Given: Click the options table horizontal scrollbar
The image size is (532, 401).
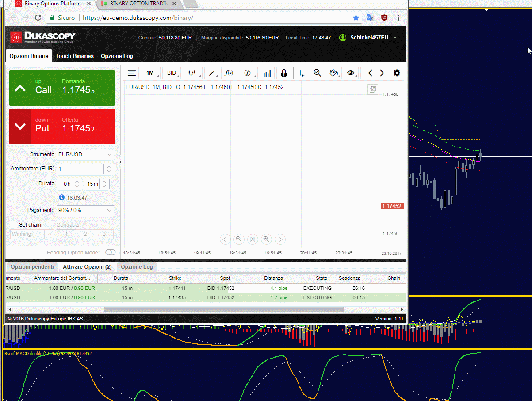Looking at the screenshot, I should [x=224, y=310].
